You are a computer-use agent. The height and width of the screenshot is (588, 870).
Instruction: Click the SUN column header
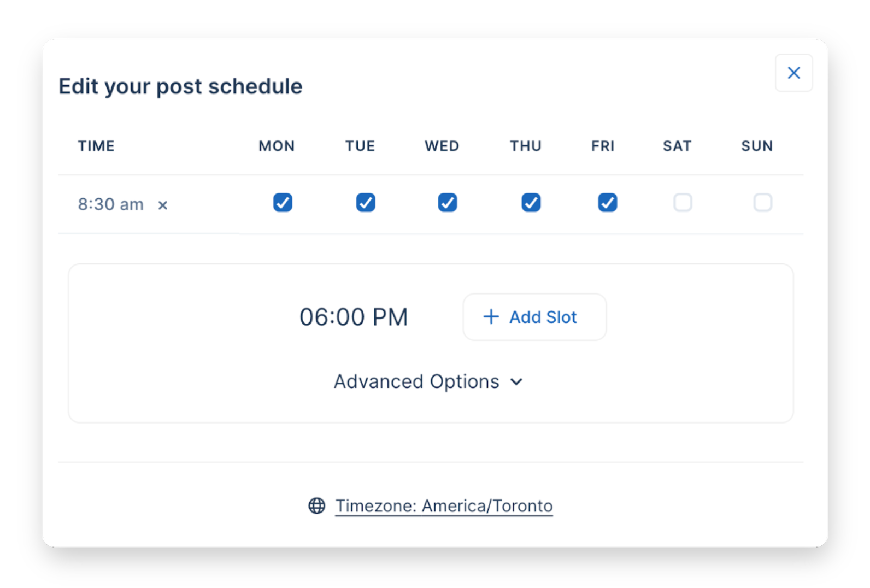tap(757, 146)
